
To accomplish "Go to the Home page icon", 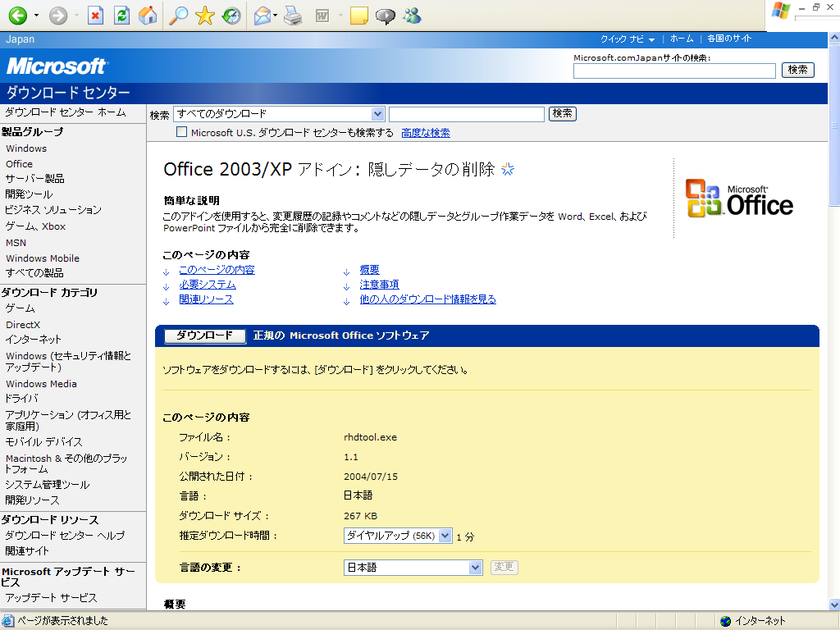I will tap(148, 16).
